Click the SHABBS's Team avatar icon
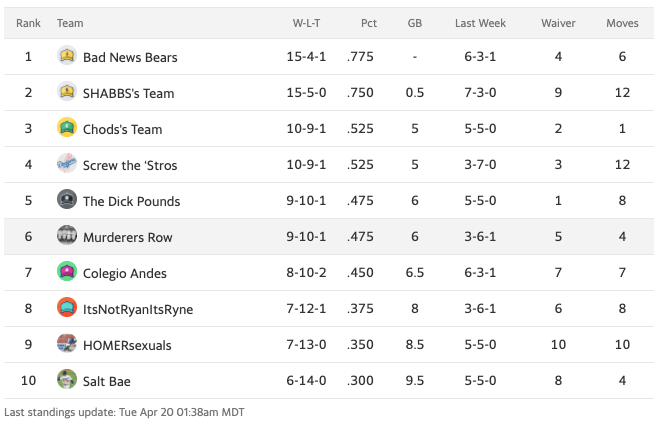The image size is (663, 425). (x=67, y=92)
